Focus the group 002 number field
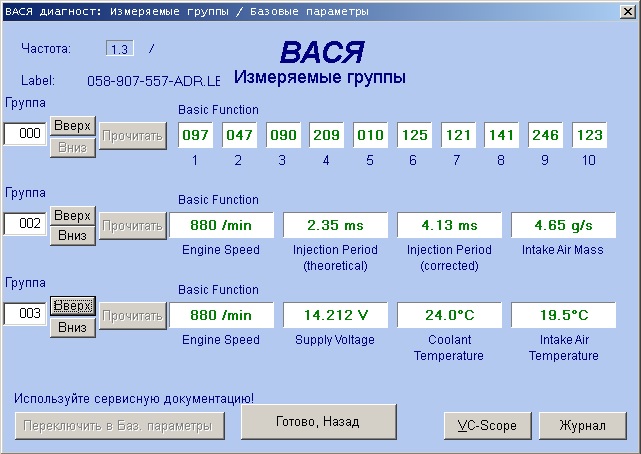 pyautogui.click(x=25, y=224)
